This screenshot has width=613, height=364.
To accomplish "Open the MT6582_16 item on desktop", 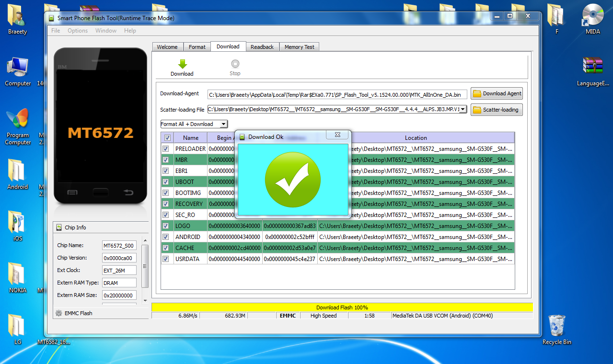I will click(54, 342).
